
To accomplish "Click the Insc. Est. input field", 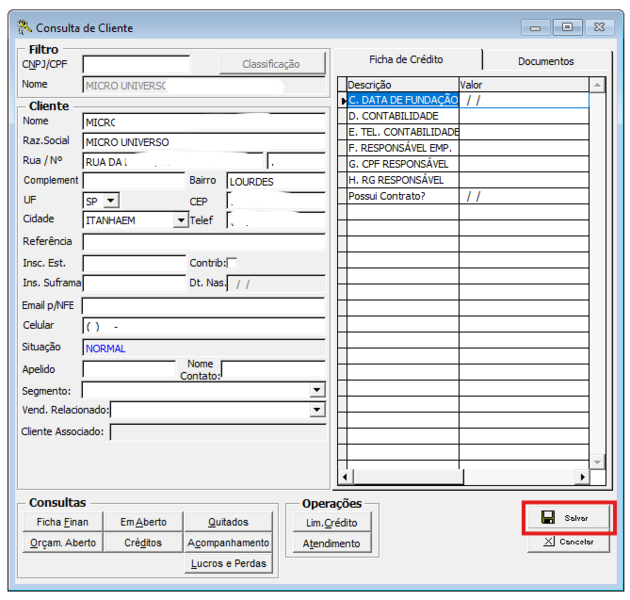I will point(134,263).
